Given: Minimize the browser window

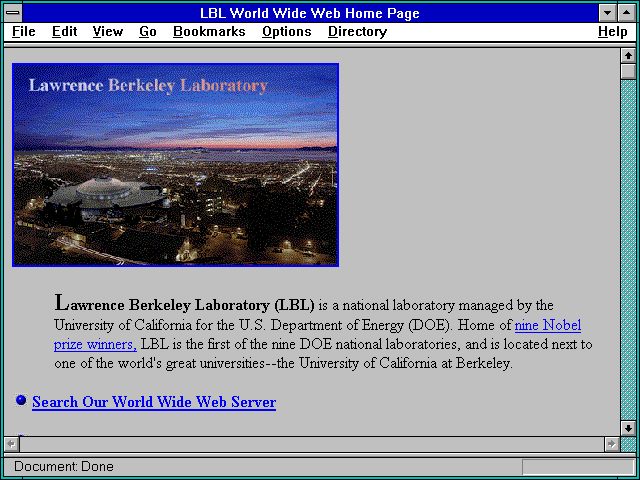Looking at the screenshot, I should coord(607,13).
